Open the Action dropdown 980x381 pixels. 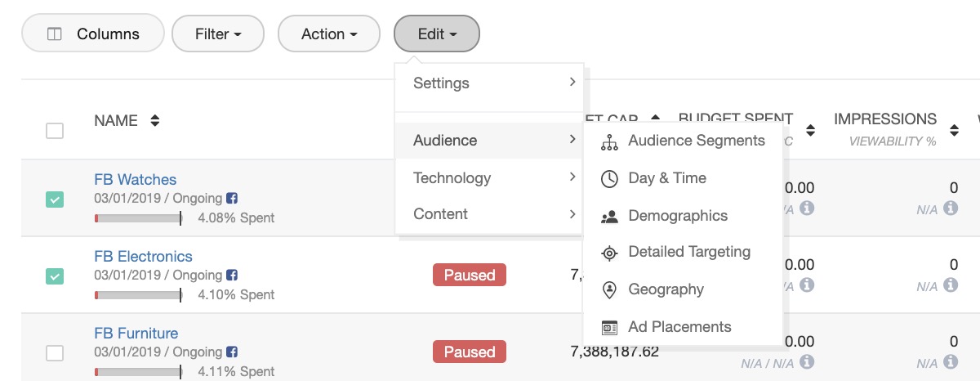point(329,34)
